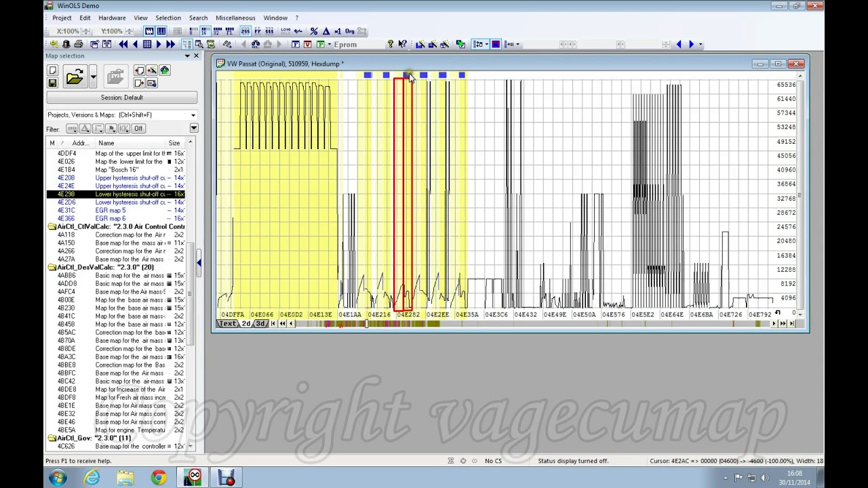Select map at address 4E026 lower limit

[x=115, y=161]
